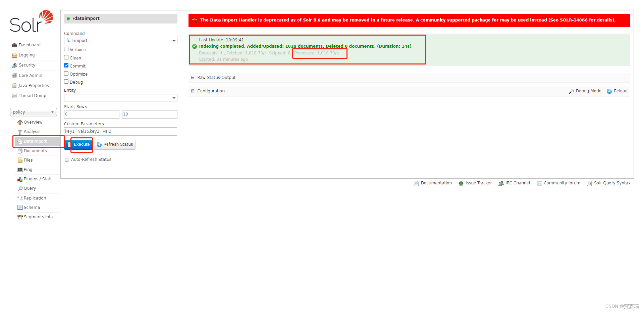Click the Analysis funnel icon
Viewport: 644px width, 312px height.
(20, 132)
